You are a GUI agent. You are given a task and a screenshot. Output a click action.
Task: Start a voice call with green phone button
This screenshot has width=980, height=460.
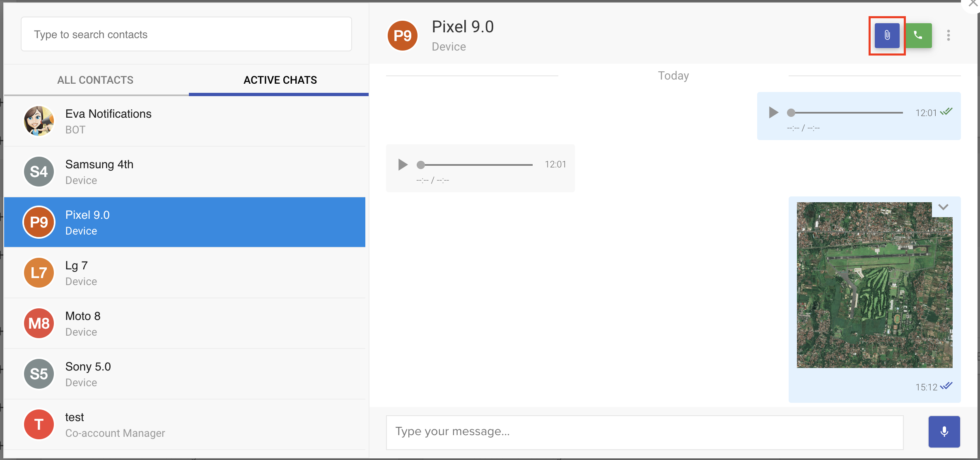click(x=918, y=35)
